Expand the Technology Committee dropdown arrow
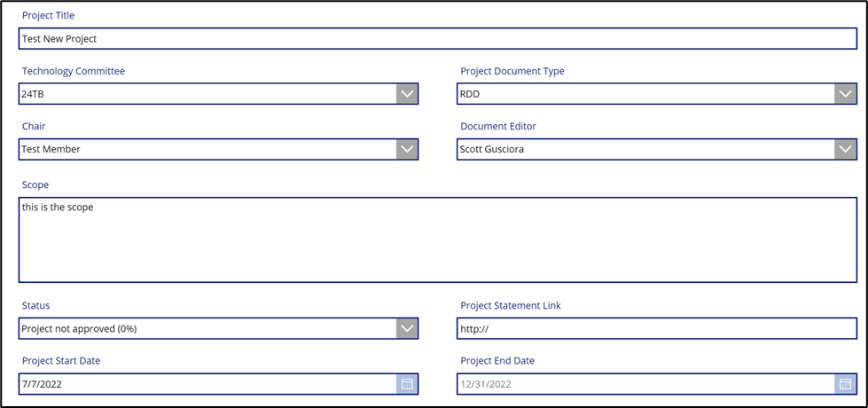Image resolution: width=868 pixels, height=408 pixels. click(x=407, y=94)
